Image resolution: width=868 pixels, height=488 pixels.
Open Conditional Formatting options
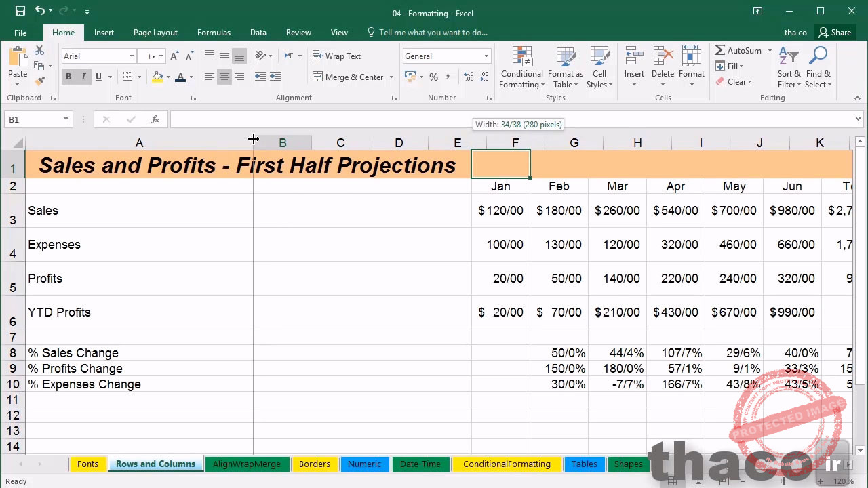click(521, 67)
